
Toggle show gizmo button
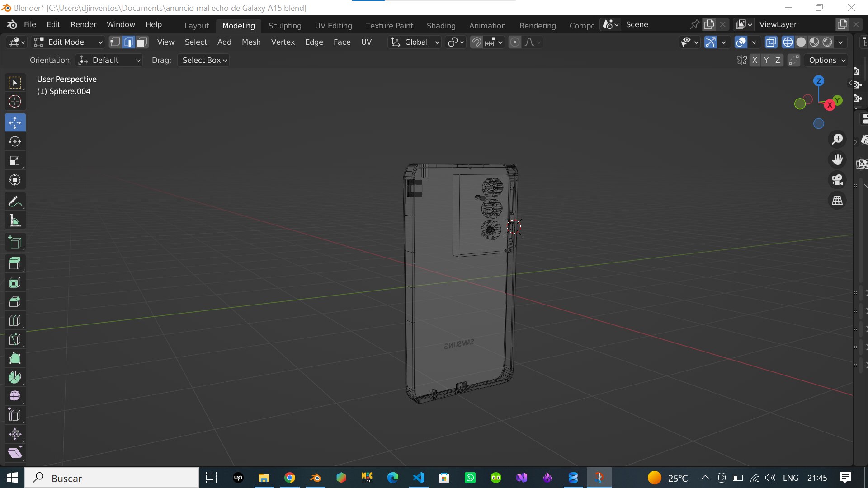click(710, 42)
